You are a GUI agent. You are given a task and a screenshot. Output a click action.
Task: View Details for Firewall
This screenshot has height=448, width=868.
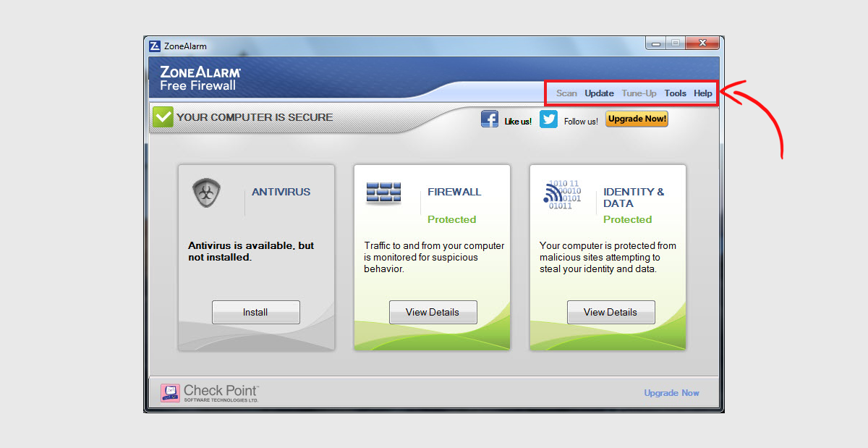click(x=433, y=313)
